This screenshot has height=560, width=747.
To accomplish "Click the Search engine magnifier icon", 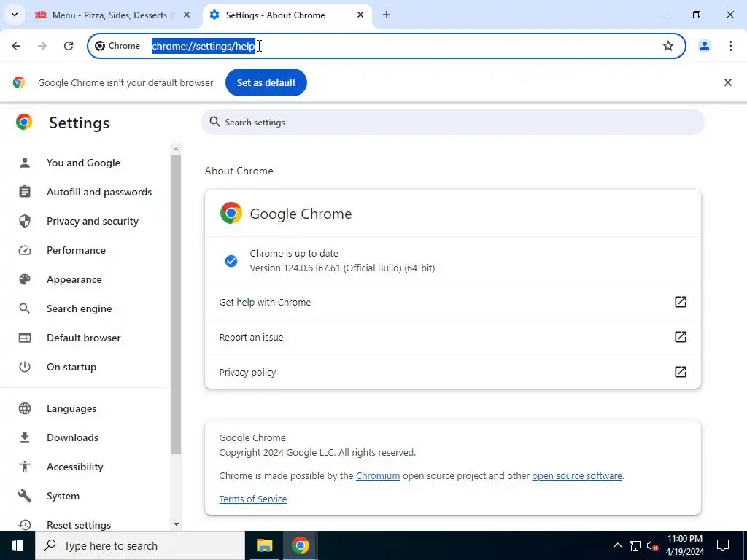I will (24, 308).
